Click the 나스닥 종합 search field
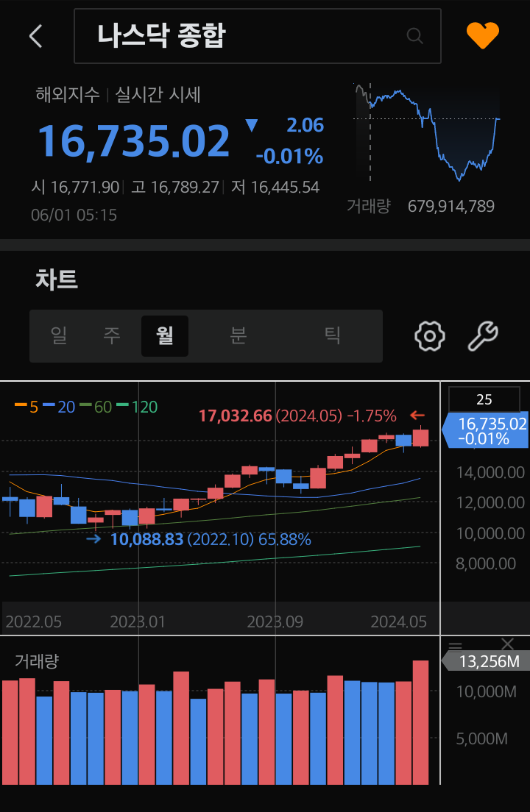The width and height of the screenshot is (530, 812). coord(258,36)
